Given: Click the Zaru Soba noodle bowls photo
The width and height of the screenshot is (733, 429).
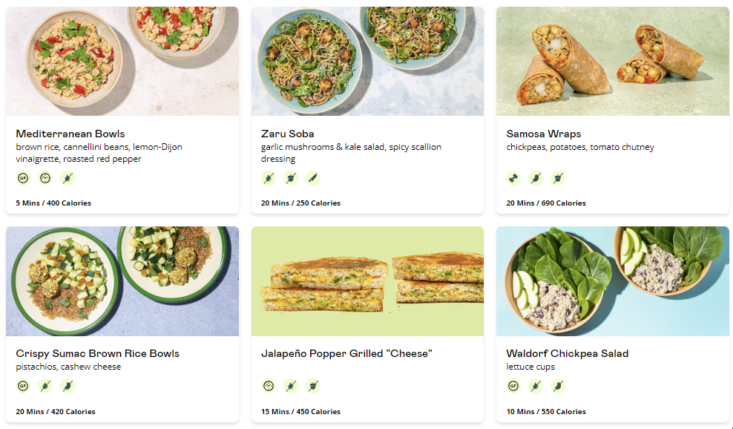Looking at the screenshot, I should [367, 61].
